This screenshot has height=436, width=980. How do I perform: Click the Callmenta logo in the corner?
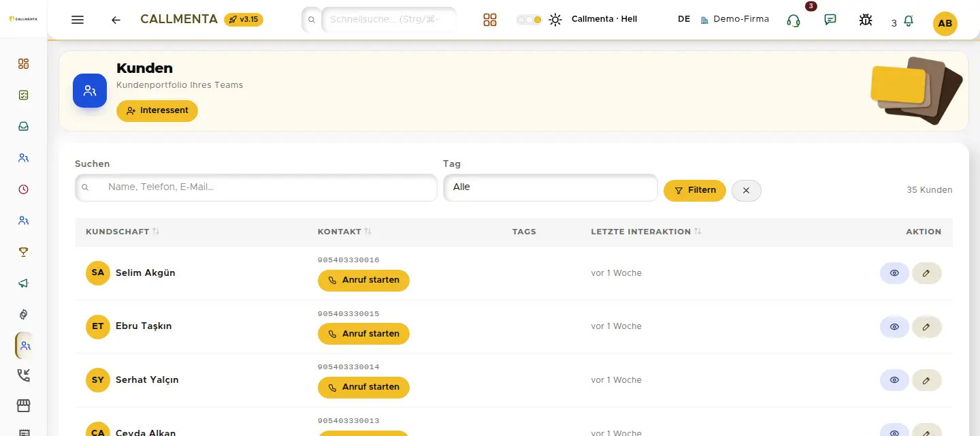pyautogui.click(x=23, y=19)
